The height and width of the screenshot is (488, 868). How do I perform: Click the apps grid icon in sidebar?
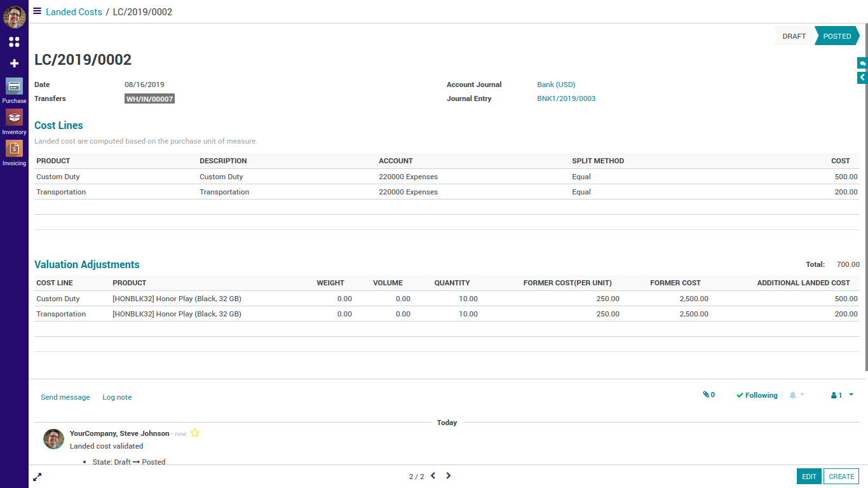coord(14,42)
